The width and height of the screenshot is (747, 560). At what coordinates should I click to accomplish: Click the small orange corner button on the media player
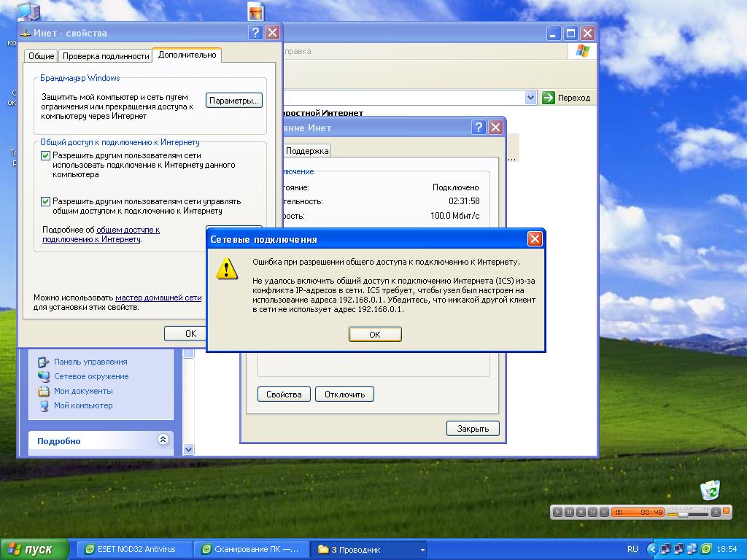click(x=727, y=511)
